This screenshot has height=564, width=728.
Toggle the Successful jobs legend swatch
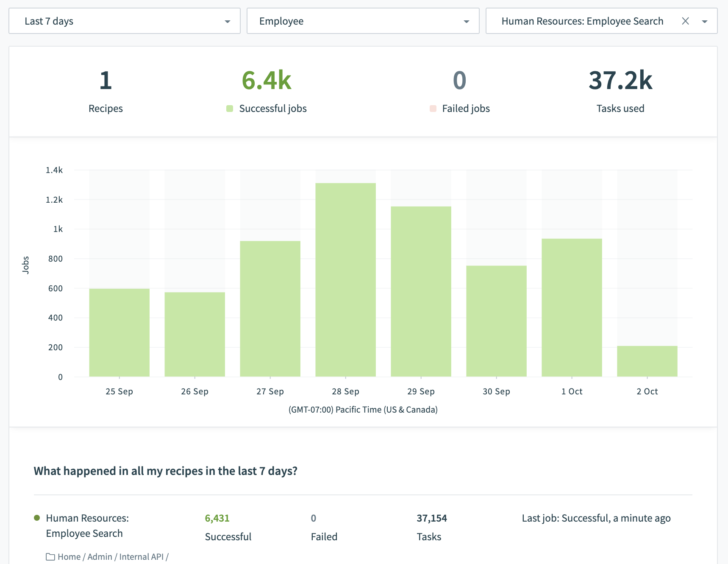click(230, 109)
